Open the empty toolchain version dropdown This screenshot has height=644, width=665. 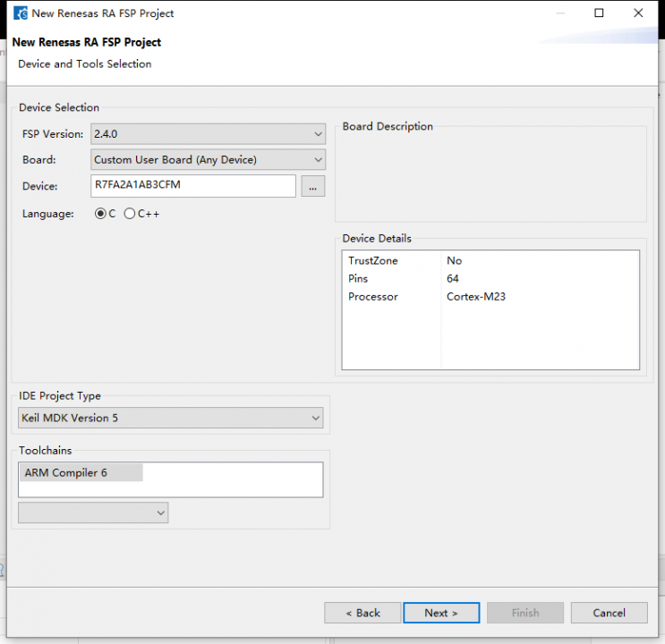pyautogui.click(x=93, y=513)
